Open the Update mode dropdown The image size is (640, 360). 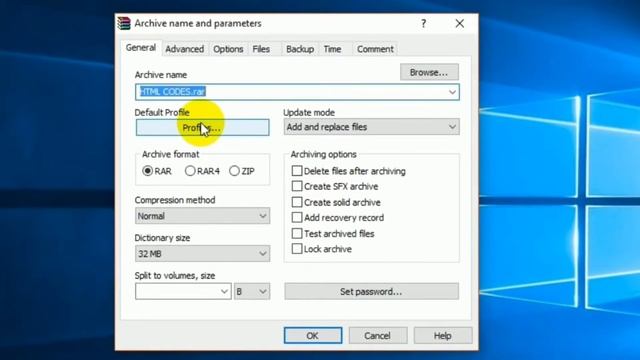[x=371, y=127]
